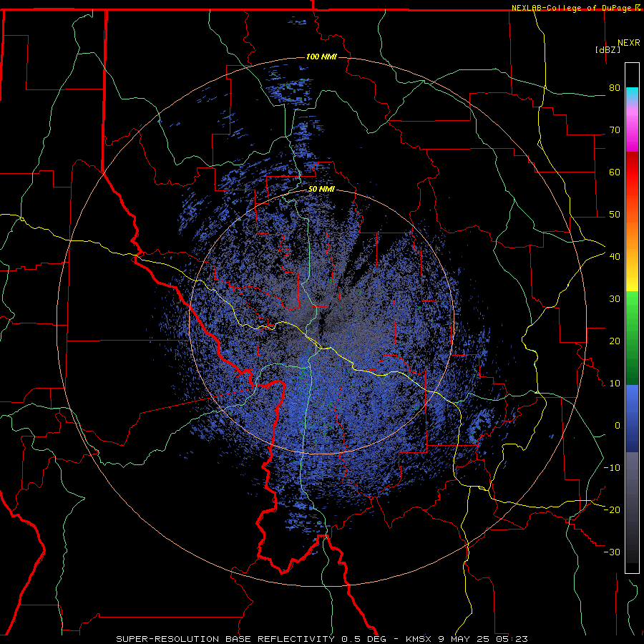Screen dimensions: 644x644
Task: Click the SUPER-RESOLUTION BASE REFLECTIVITY caption text
Action: 224,639
